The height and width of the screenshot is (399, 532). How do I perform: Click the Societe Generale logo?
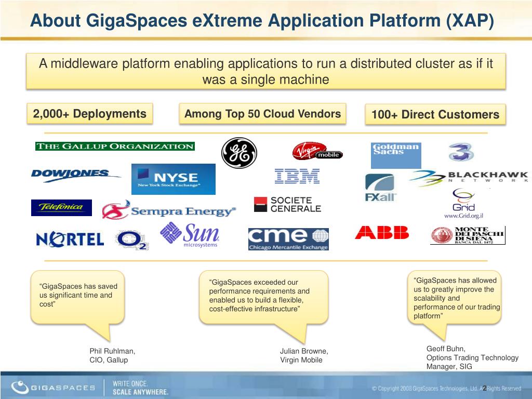tap(287, 205)
